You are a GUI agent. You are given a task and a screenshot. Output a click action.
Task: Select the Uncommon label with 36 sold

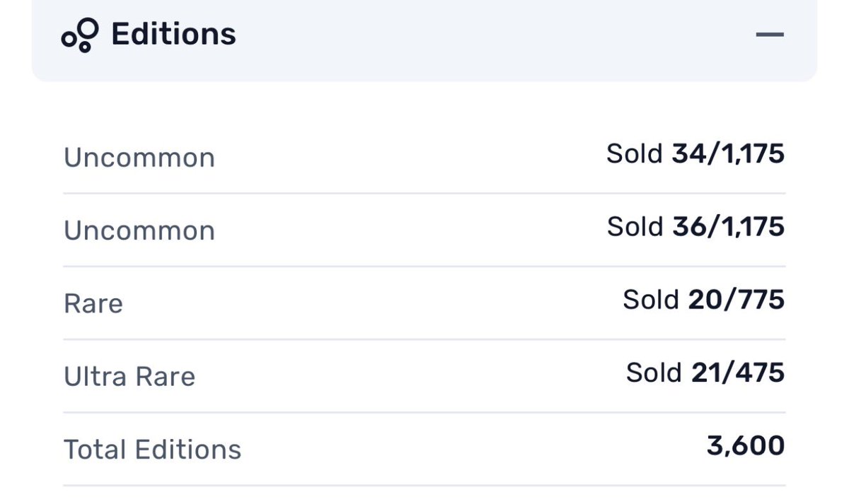[139, 230]
